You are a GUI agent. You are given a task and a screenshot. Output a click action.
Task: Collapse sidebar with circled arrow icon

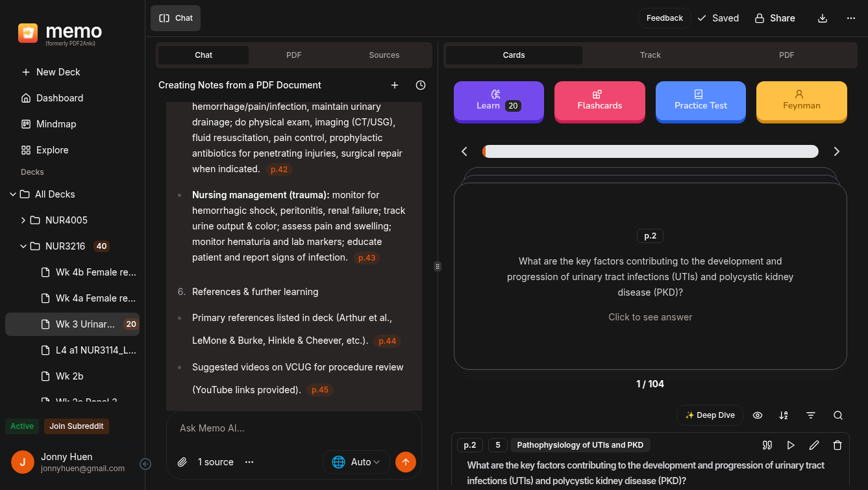pos(146,463)
